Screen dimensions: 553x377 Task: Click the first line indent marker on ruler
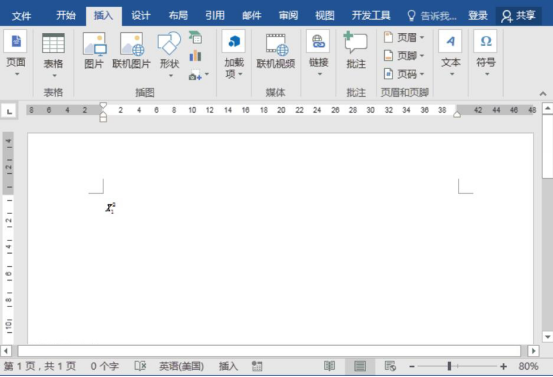103,106
